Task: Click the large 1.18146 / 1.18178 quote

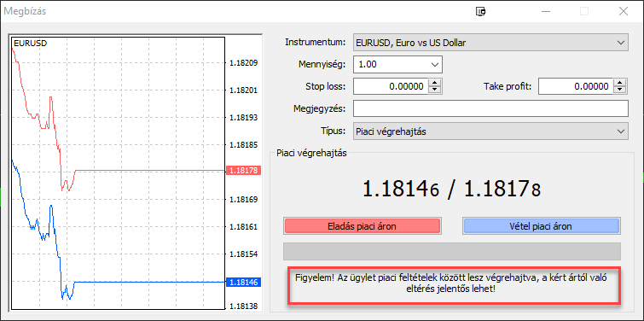Action: point(452,190)
